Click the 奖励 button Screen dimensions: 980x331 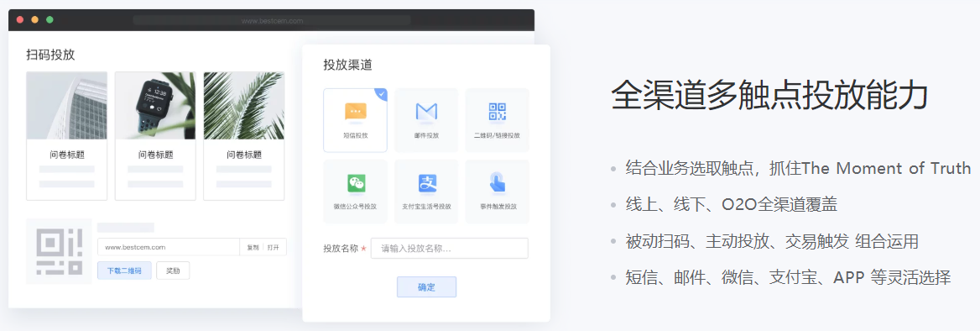click(x=173, y=271)
